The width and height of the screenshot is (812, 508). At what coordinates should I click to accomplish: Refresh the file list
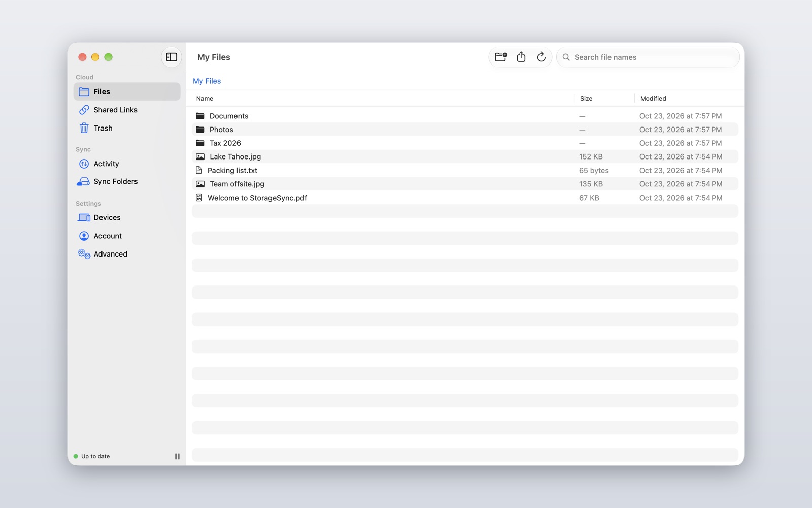click(x=542, y=57)
